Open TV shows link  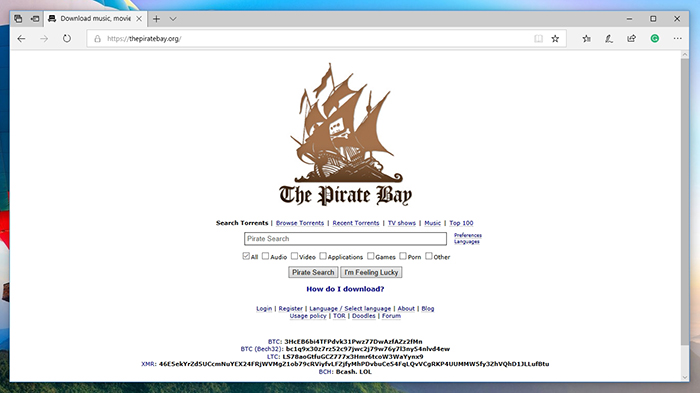point(401,223)
